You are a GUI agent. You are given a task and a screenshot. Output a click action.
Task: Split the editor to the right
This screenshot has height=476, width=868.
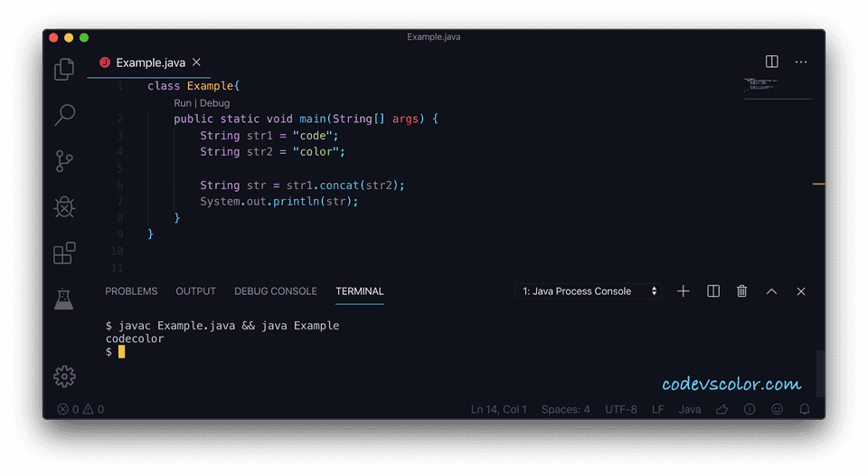coord(771,62)
